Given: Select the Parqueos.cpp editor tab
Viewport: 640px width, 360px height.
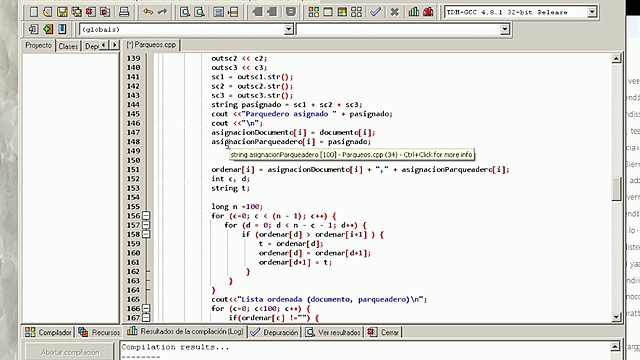Looking at the screenshot, I should click(x=151, y=45).
